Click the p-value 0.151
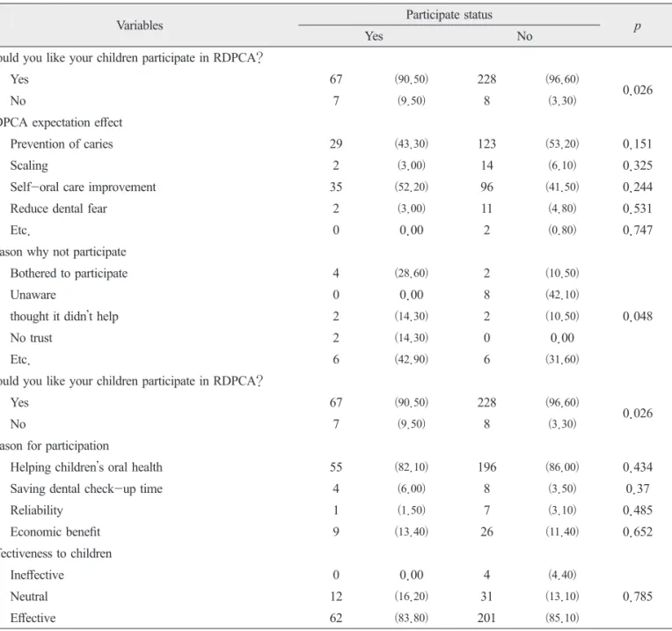 638,143
